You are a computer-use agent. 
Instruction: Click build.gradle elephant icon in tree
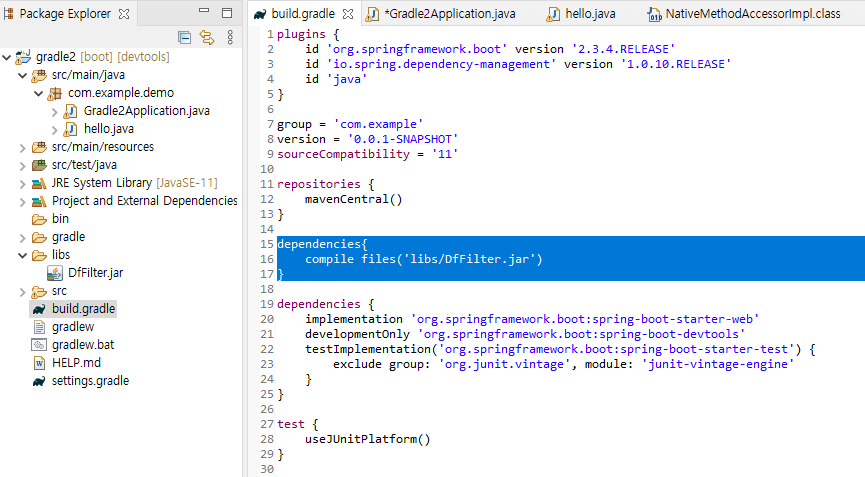(x=39, y=309)
